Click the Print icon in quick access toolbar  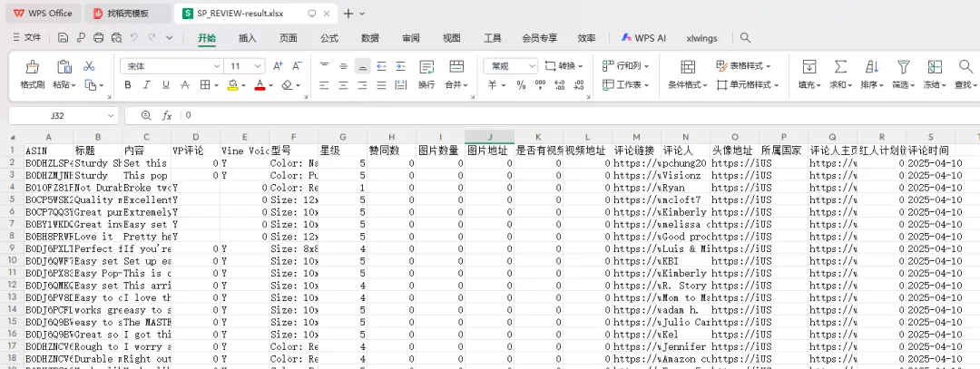[98, 38]
